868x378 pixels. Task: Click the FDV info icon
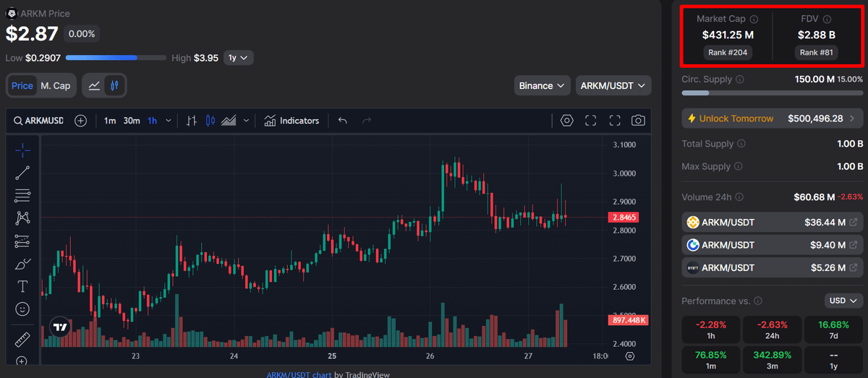point(827,20)
